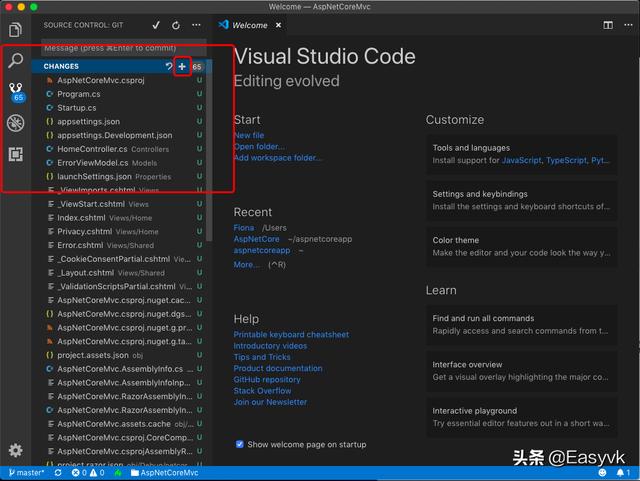The image size is (640, 481).
Task: Click the commit checkmark icon
Action: [x=156, y=25]
